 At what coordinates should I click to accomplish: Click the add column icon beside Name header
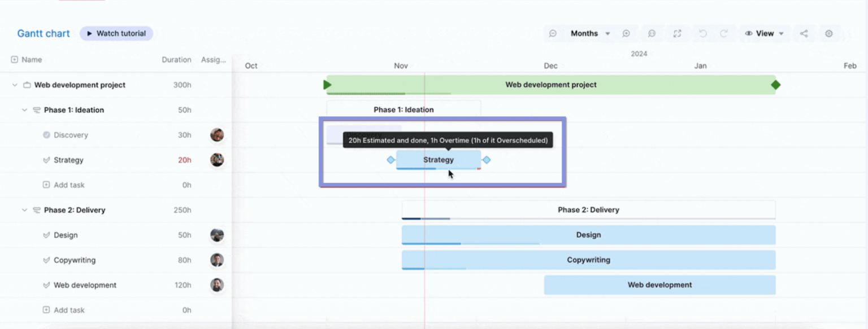pyautogui.click(x=13, y=59)
